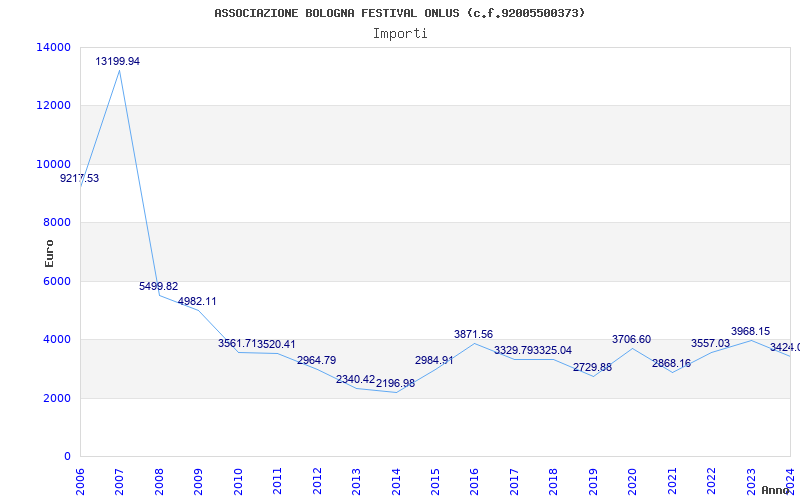Select data label 3520.41

(x=276, y=344)
